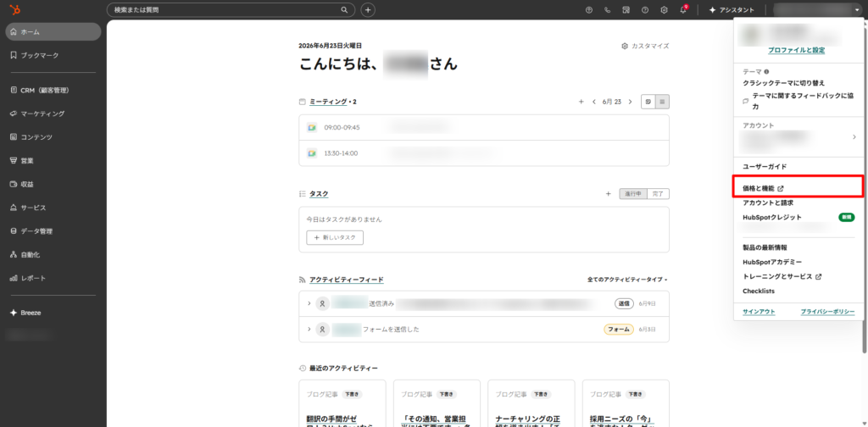Click the 送信 badge on June 9 activity
The width and height of the screenshot is (868, 427).
point(623,303)
